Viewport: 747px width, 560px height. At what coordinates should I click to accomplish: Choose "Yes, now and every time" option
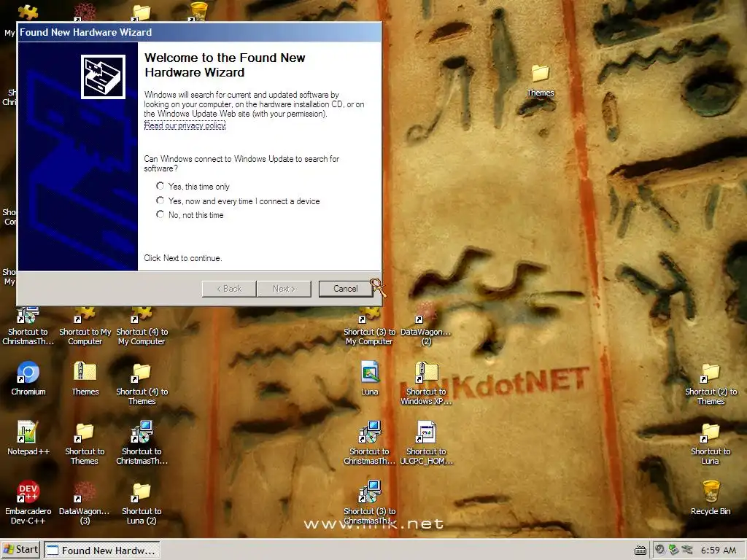160,201
